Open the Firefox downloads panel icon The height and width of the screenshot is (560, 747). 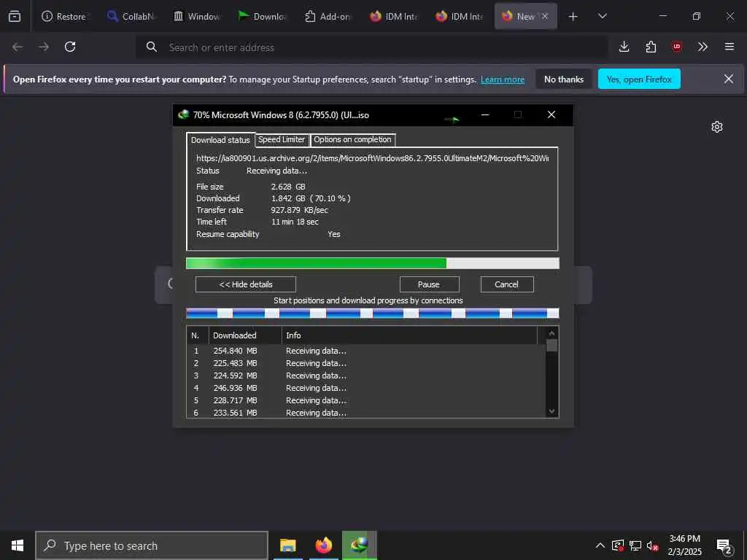pyautogui.click(x=624, y=47)
